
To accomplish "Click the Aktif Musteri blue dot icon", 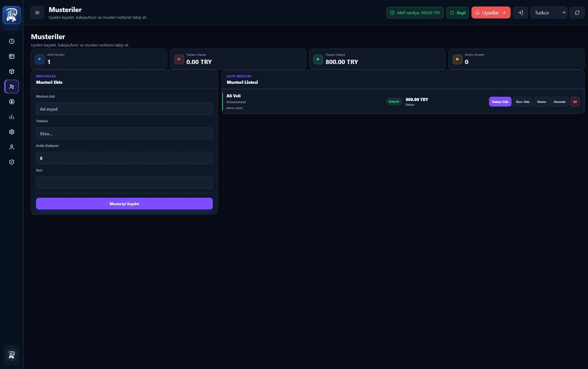I will pyautogui.click(x=39, y=59).
